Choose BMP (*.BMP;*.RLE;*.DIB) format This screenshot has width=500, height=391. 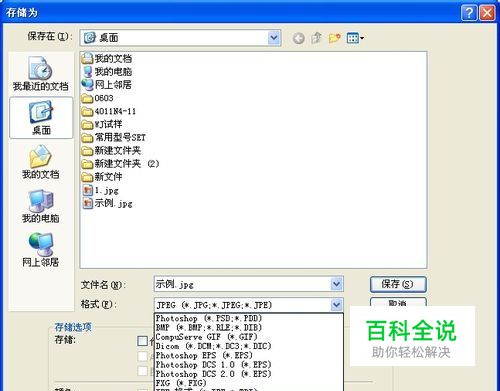click(248, 327)
